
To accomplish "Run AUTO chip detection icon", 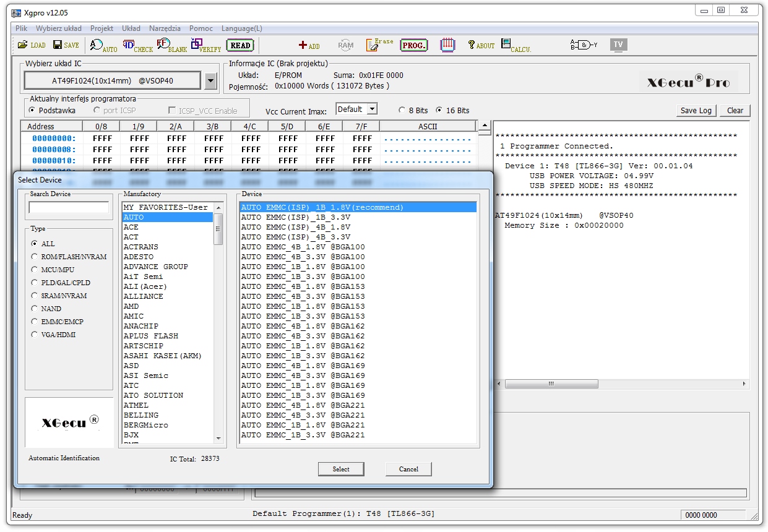I will (x=103, y=45).
